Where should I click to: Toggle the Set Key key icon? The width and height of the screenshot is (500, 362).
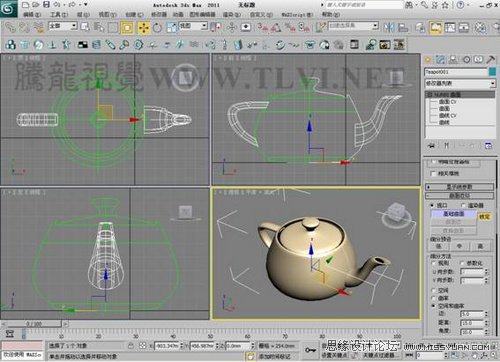(x=310, y=350)
